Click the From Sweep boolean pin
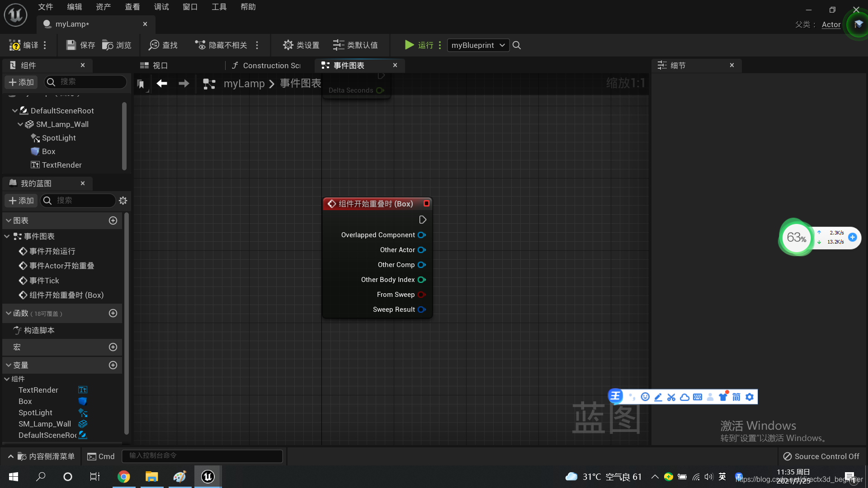868x488 pixels. (421, 295)
